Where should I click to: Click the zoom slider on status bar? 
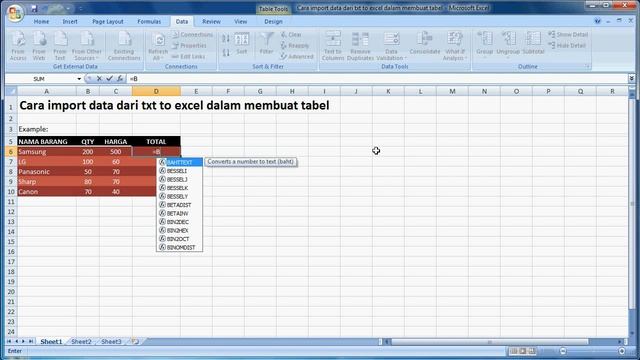click(x=592, y=351)
